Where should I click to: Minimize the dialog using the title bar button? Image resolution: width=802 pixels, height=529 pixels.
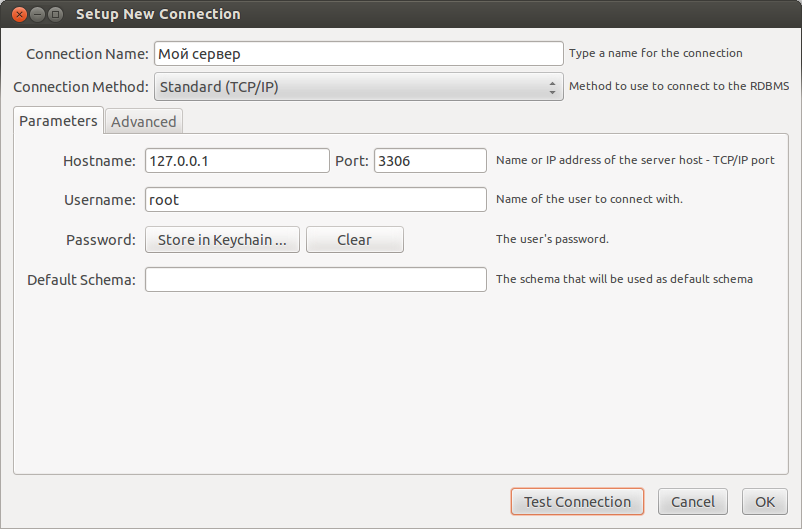tap(37, 14)
